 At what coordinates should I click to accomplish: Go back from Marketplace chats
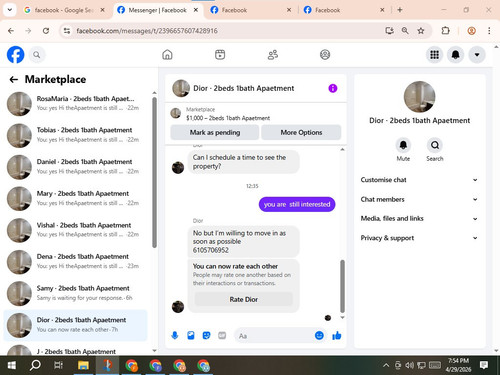tap(14, 79)
